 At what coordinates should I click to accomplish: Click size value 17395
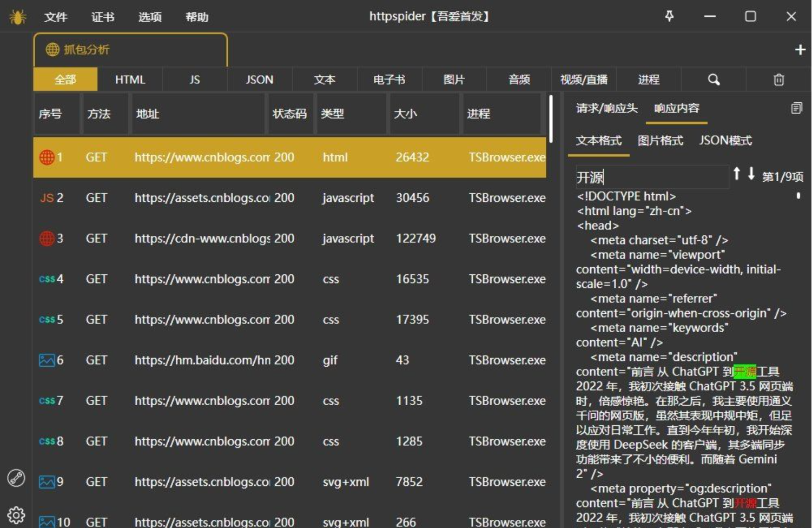(412, 320)
